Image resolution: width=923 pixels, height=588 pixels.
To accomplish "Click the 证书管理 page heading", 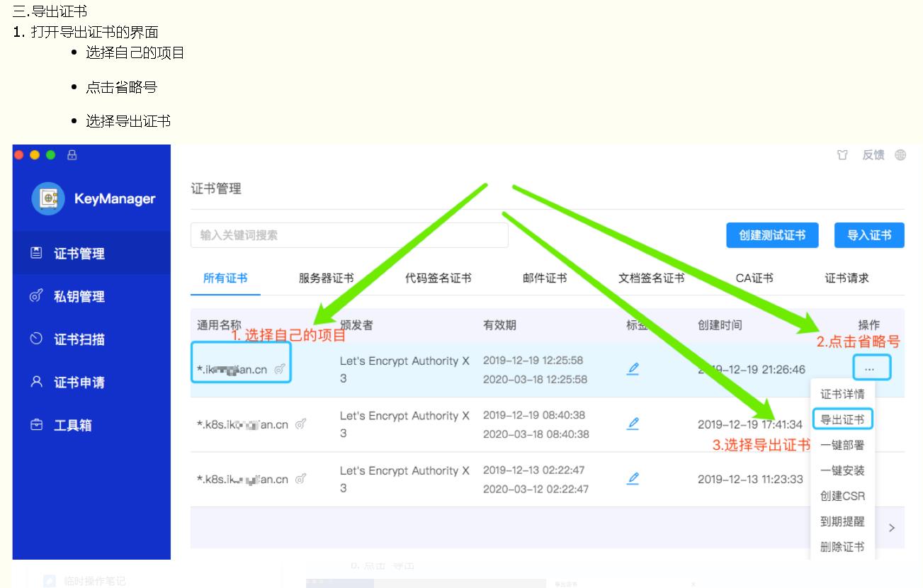I will pyautogui.click(x=216, y=188).
